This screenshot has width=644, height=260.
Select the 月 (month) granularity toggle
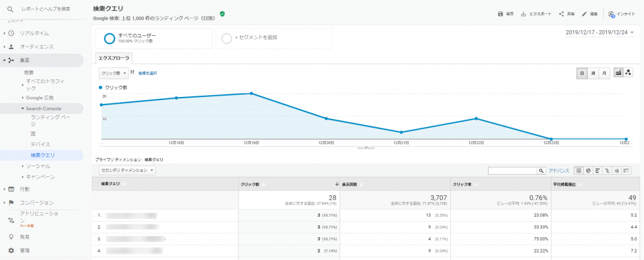(604, 73)
